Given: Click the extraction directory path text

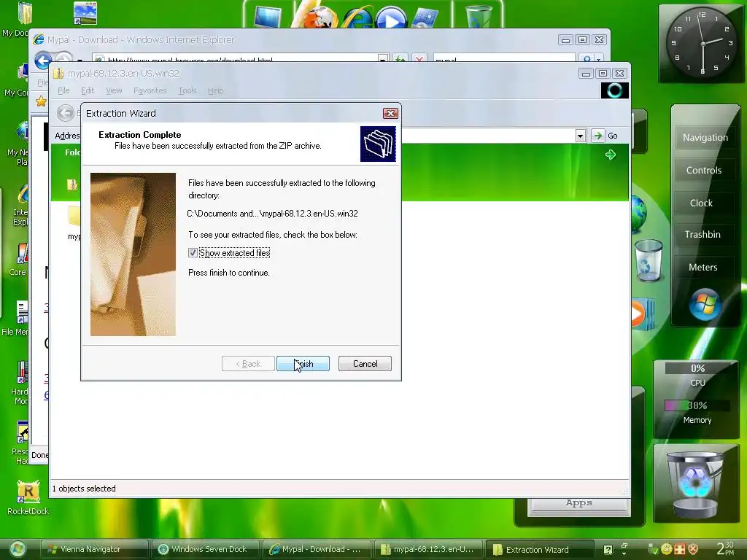Looking at the screenshot, I should [x=273, y=214].
